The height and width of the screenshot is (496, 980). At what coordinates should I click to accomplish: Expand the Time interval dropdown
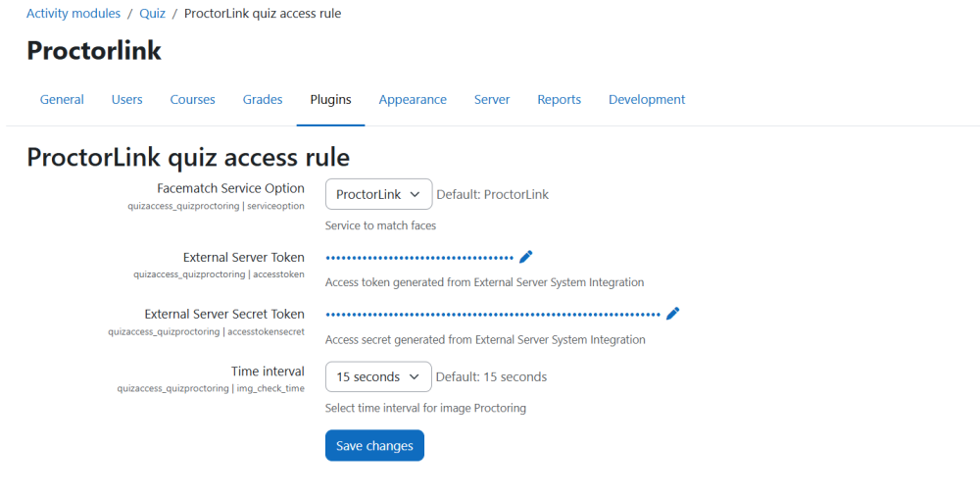[378, 376]
